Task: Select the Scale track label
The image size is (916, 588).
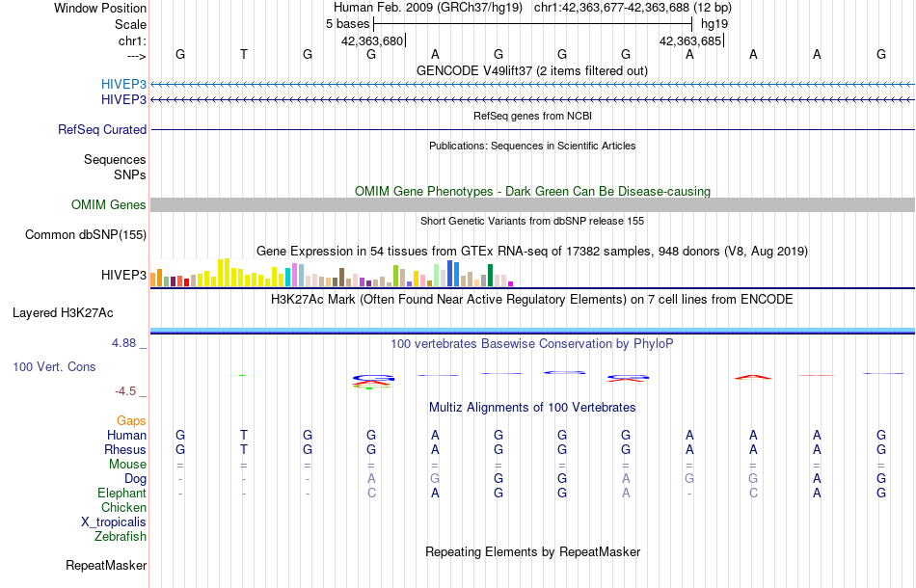Action: click(x=130, y=24)
